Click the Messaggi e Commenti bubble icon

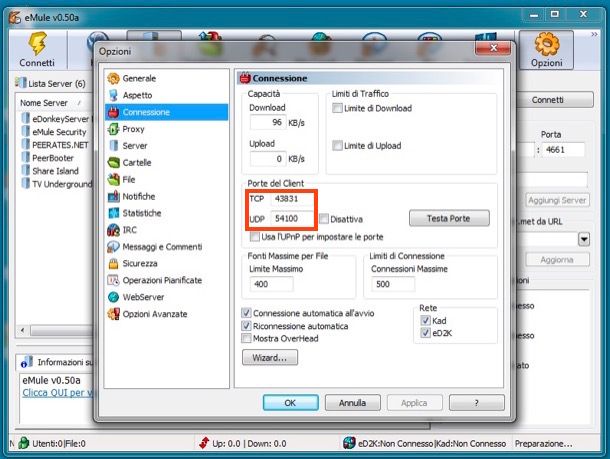113,247
